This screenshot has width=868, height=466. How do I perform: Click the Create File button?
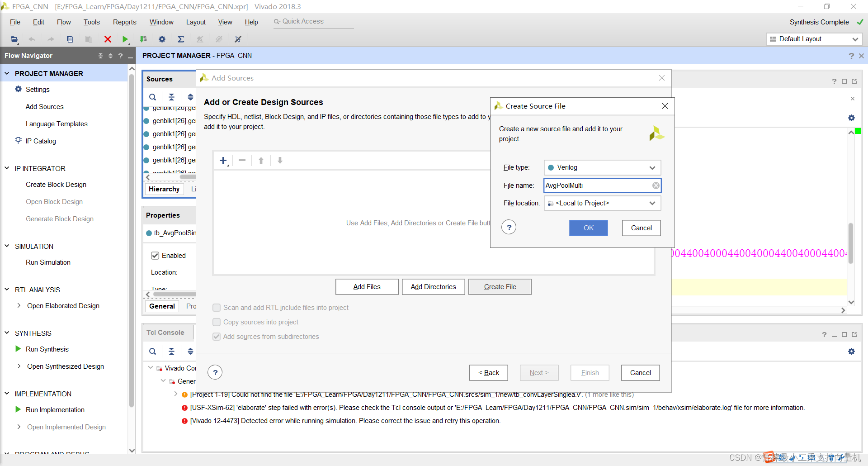500,287
